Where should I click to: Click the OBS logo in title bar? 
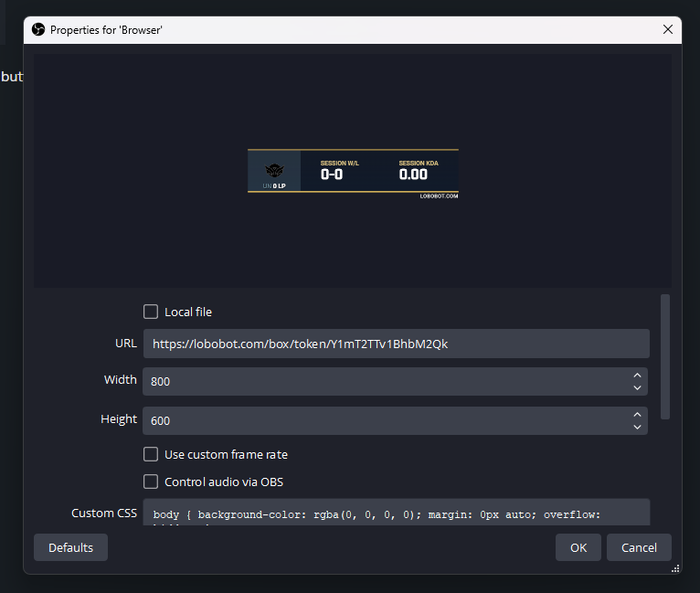(38, 30)
